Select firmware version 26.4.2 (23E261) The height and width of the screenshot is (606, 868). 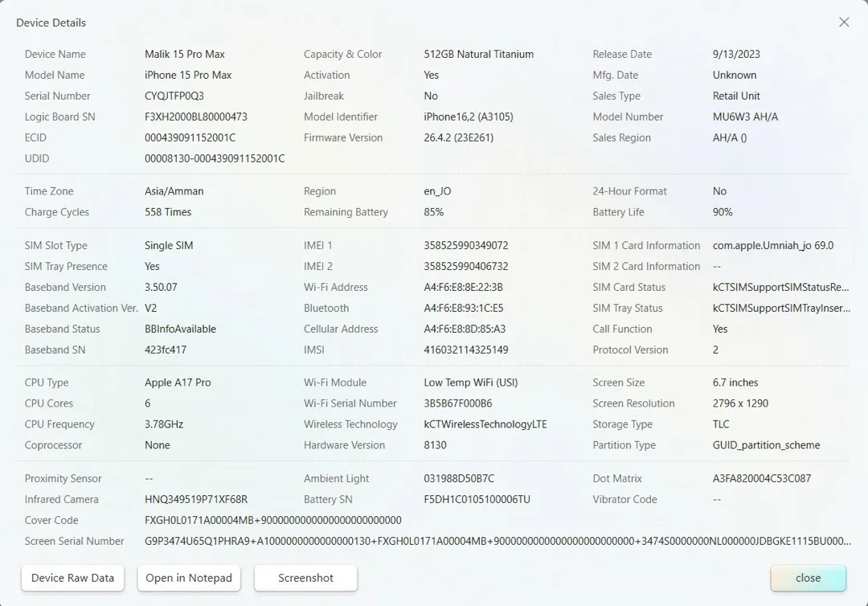(x=458, y=137)
